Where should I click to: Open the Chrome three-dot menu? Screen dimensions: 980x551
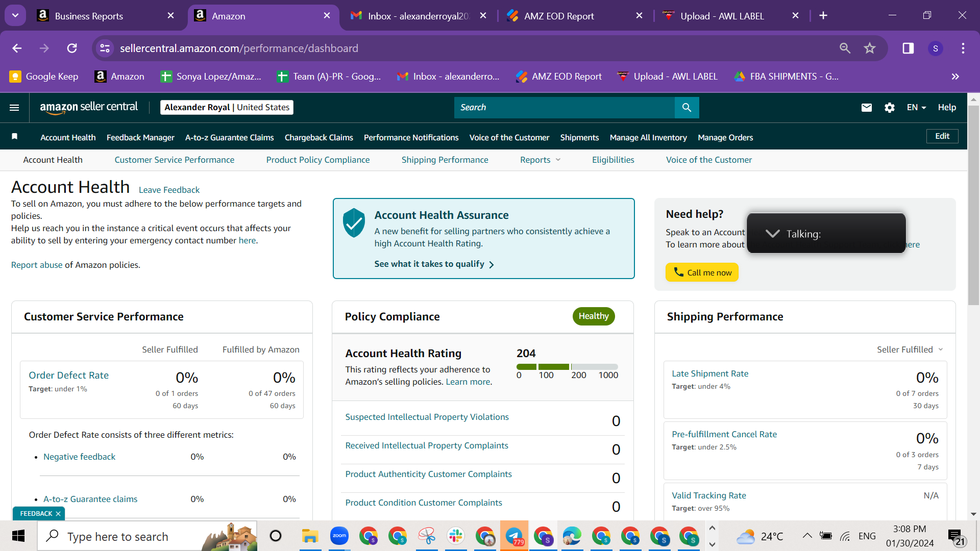(x=963, y=48)
